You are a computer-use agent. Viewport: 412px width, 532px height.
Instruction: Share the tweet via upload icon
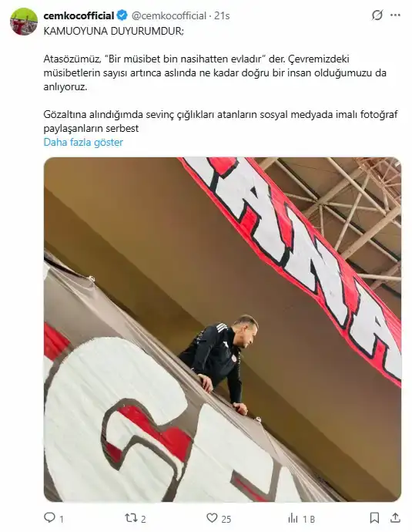tap(395, 517)
